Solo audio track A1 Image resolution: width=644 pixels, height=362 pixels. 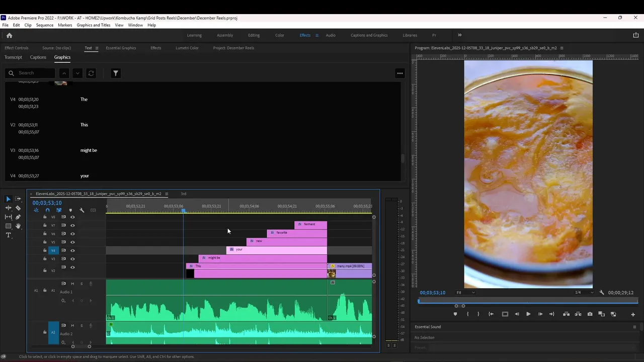point(82,284)
